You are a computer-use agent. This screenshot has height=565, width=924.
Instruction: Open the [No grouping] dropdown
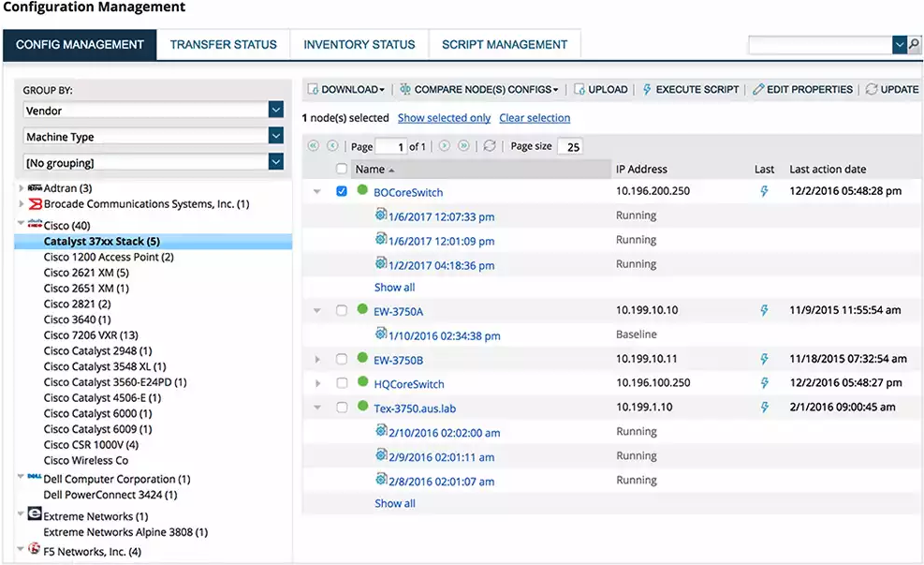coord(276,161)
